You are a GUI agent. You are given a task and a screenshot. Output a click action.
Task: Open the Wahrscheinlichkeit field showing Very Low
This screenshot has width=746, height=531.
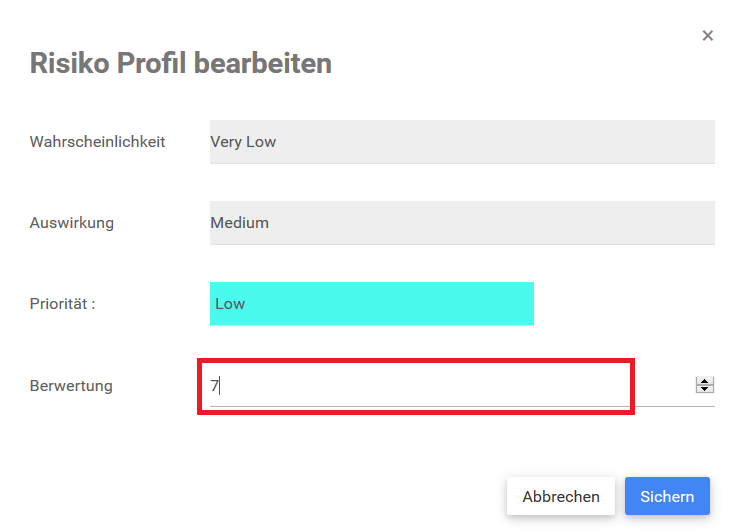(462, 142)
